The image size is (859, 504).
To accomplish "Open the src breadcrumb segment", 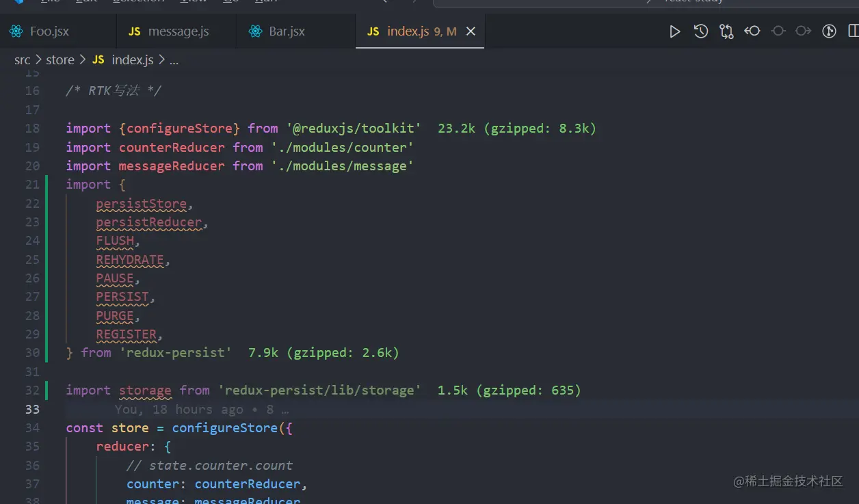I will 22,60.
